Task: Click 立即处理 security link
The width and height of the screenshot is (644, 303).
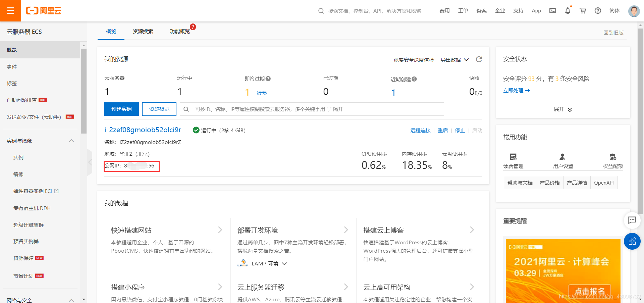Action: (517, 91)
